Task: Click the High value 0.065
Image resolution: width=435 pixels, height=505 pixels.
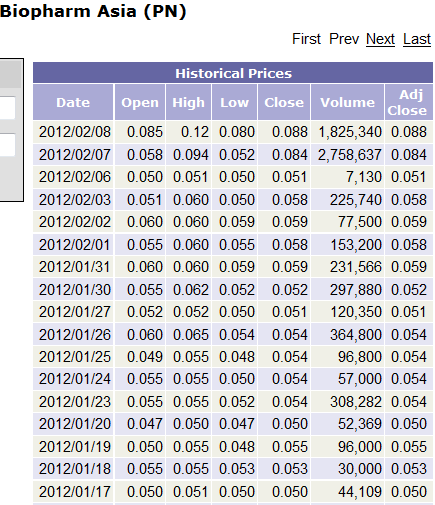Action: pos(191,335)
